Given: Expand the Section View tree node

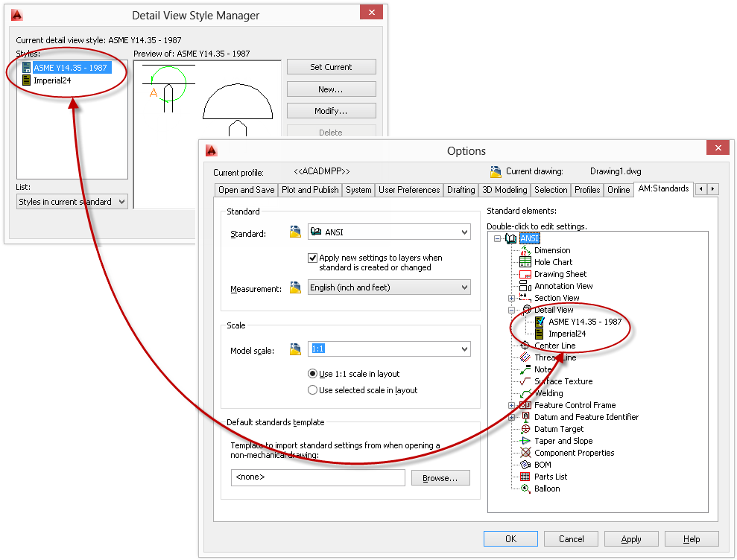Looking at the screenshot, I should click(x=511, y=298).
